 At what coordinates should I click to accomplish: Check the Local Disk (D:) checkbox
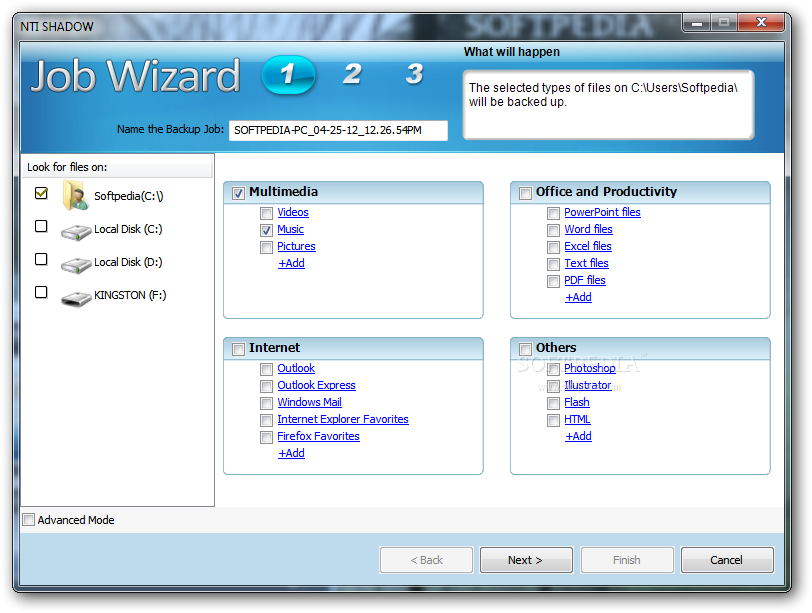point(41,259)
